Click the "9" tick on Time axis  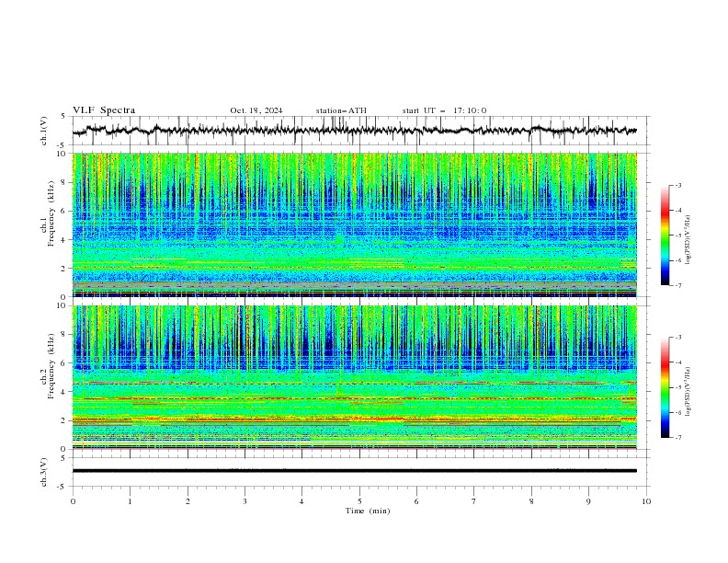click(x=588, y=501)
